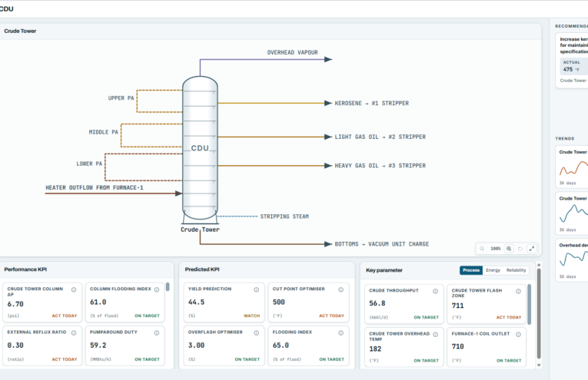Open info for Predicted Flooding Index card
This screenshot has height=380, width=588.
pyautogui.click(x=341, y=333)
